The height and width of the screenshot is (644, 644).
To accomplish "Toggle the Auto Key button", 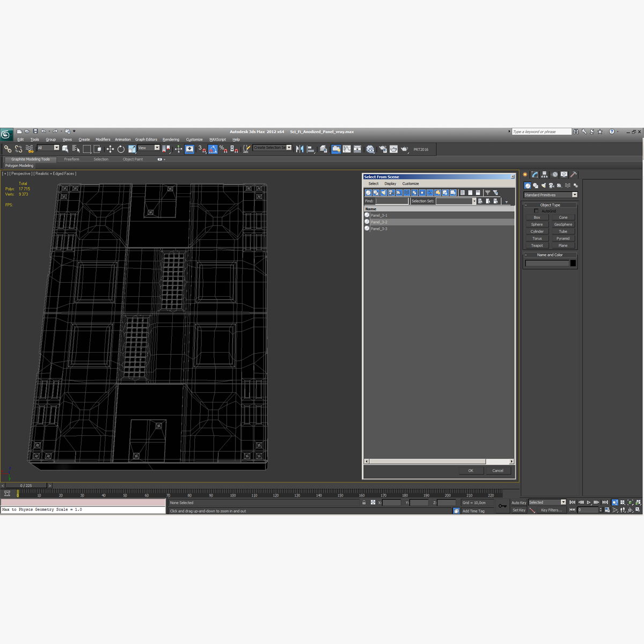I will click(518, 503).
